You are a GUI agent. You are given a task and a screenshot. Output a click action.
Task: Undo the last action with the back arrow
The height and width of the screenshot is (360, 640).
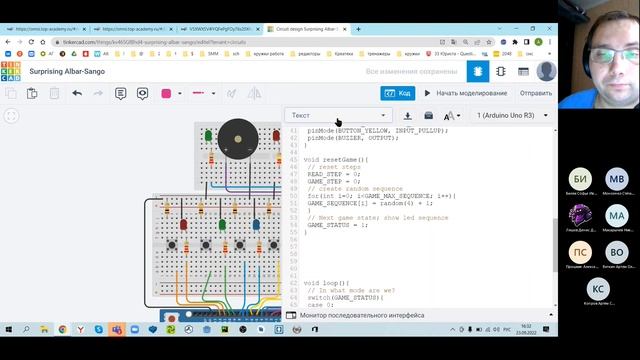coord(77,93)
